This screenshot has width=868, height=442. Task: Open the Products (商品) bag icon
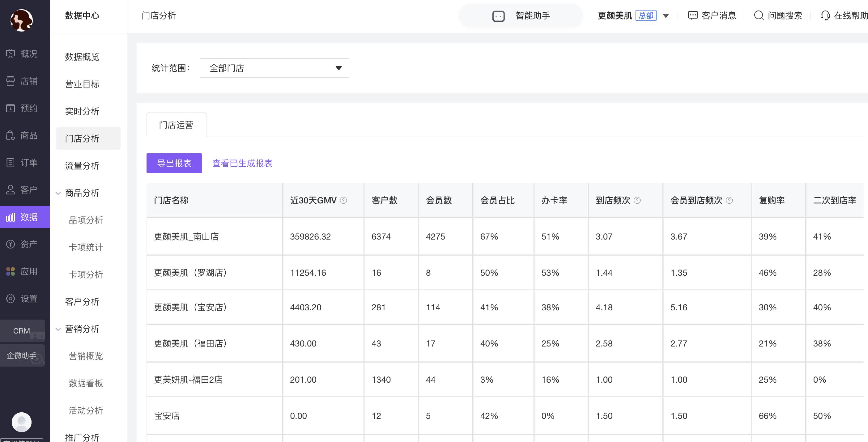(11, 135)
